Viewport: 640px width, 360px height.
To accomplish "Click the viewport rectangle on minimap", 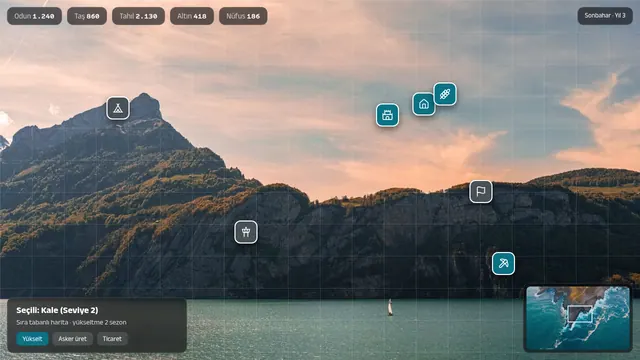I will [580, 314].
